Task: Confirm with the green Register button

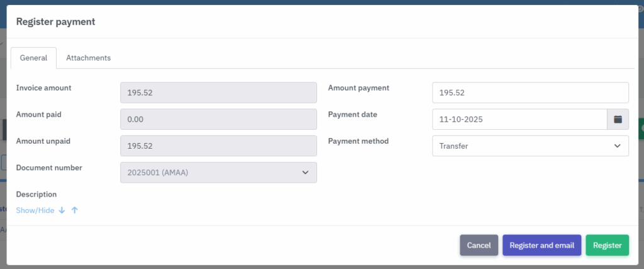Action: [x=607, y=246]
